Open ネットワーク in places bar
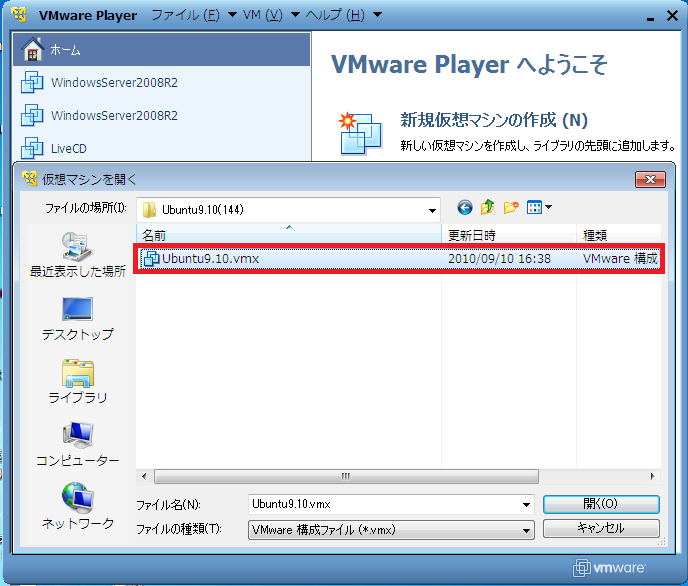Viewport: 688px width, 586px height. pyautogui.click(x=78, y=507)
